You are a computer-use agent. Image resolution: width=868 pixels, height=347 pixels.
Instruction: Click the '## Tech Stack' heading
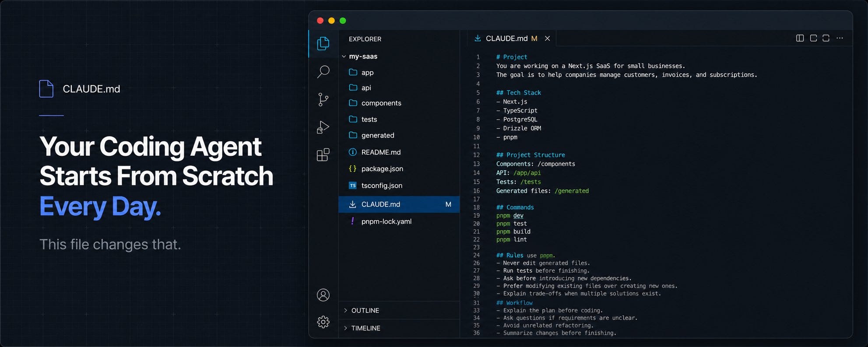[x=518, y=93]
